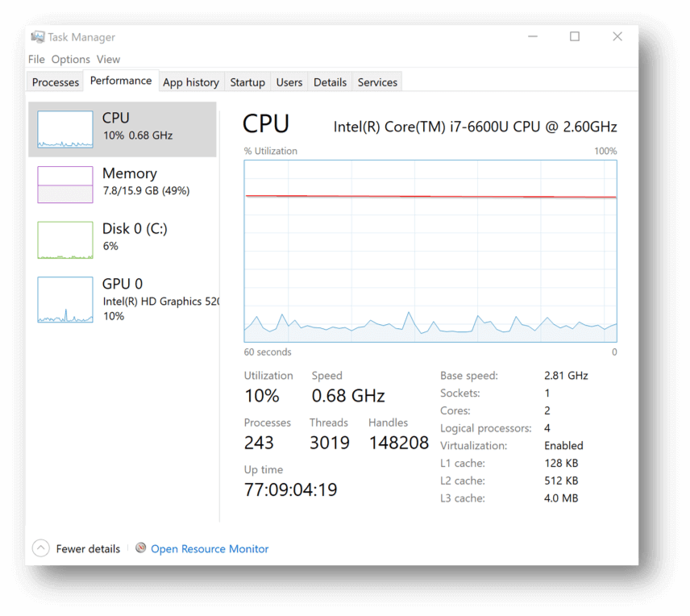
Task: Collapse view using Fewer details chevron
Action: 41,548
